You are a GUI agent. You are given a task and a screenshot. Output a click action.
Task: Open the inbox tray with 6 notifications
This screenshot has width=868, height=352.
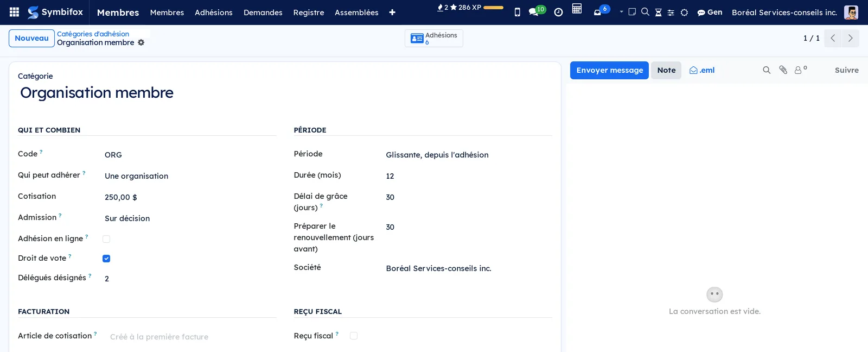[601, 11]
